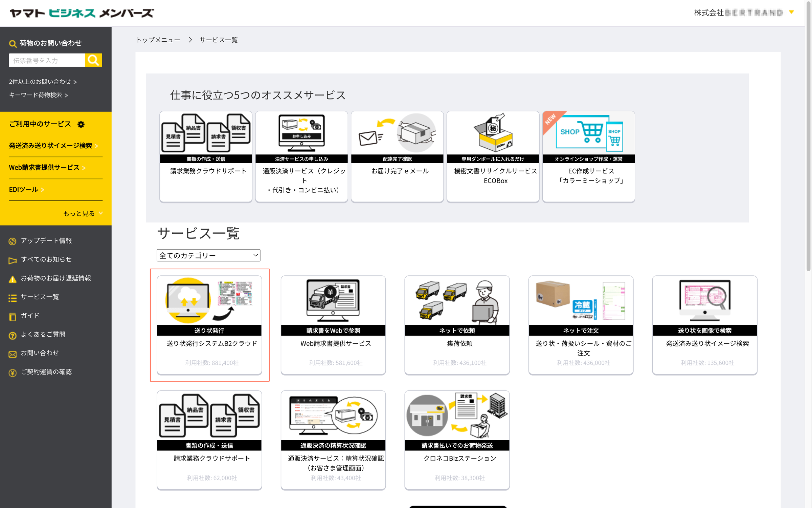Click the ガイド book icon
Screen dimensions: 812x508
click(x=12, y=316)
